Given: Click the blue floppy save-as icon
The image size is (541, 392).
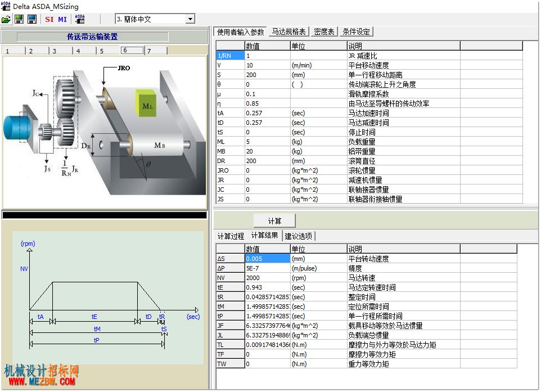Looking at the screenshot, I should [32, 19].
